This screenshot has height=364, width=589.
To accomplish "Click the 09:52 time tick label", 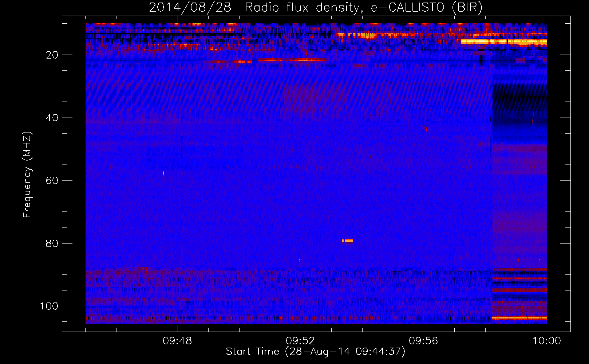I will tap(300, 341).
